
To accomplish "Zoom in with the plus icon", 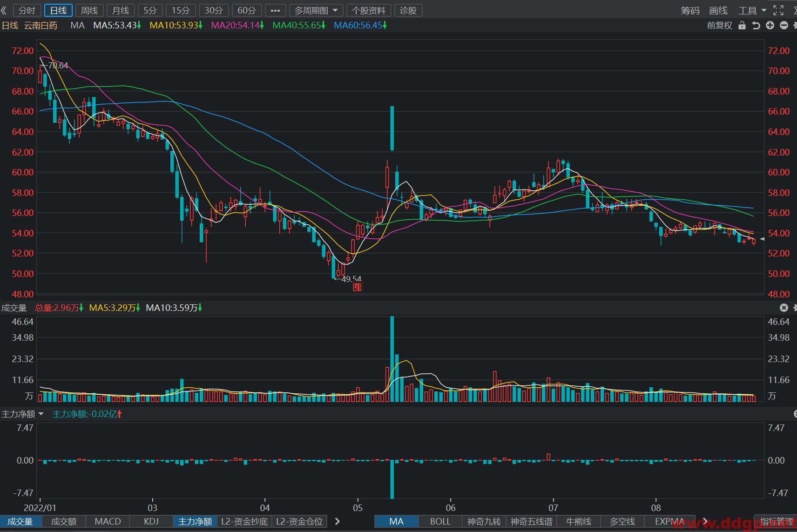I will pos(770,25).
